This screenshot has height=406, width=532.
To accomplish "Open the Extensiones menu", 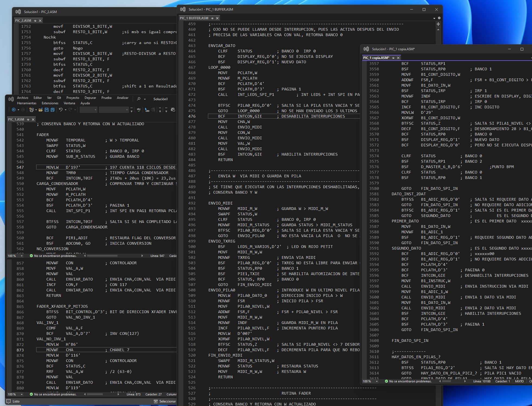I will [x=50, y=103].
